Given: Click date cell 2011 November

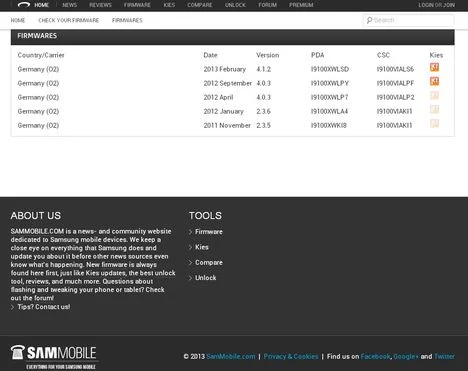Looking at the screenshot, I should click(227, 125).
